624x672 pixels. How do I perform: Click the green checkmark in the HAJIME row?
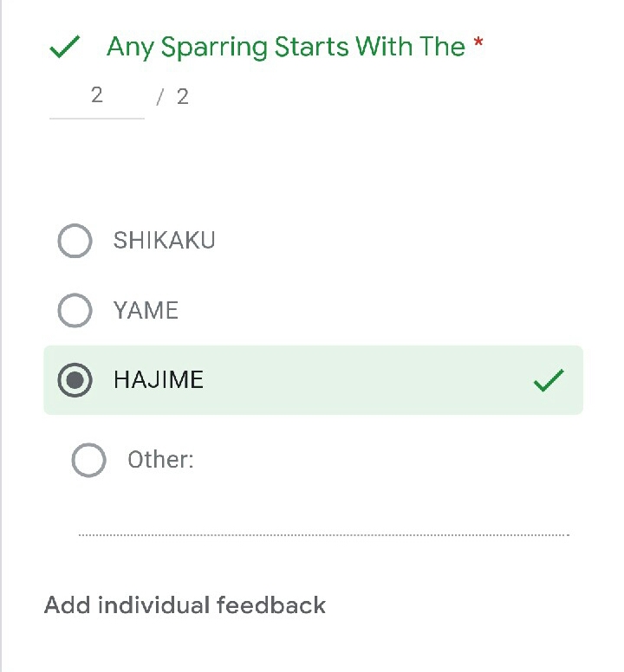point(549,380)
